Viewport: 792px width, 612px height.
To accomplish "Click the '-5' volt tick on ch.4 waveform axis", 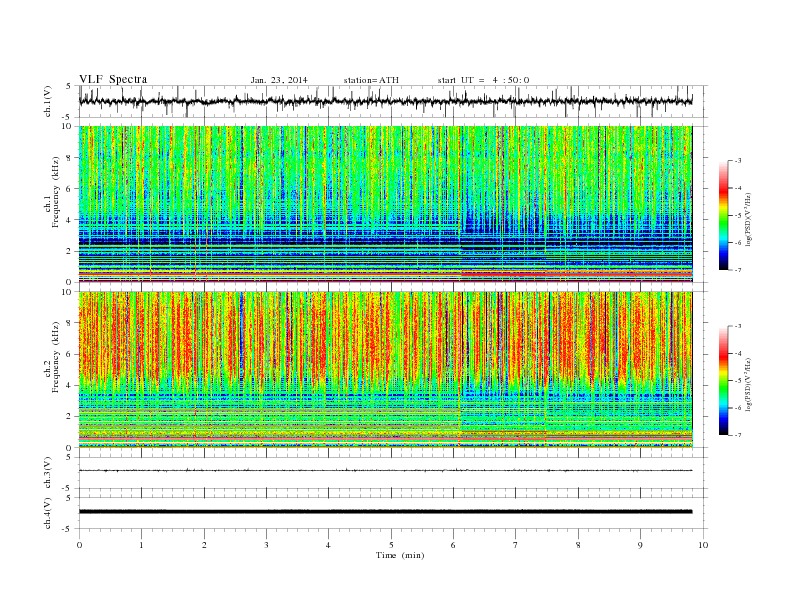I will [68, 529].
